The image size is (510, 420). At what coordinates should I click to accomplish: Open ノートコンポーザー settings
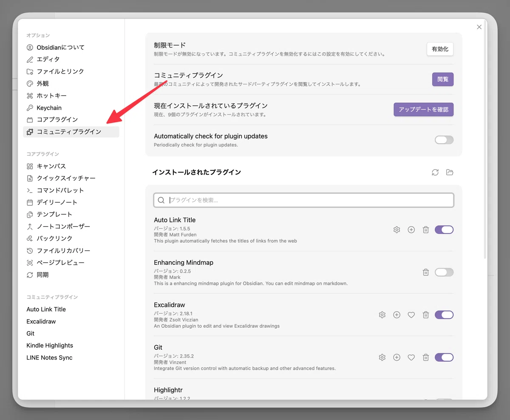click(71, 227)
